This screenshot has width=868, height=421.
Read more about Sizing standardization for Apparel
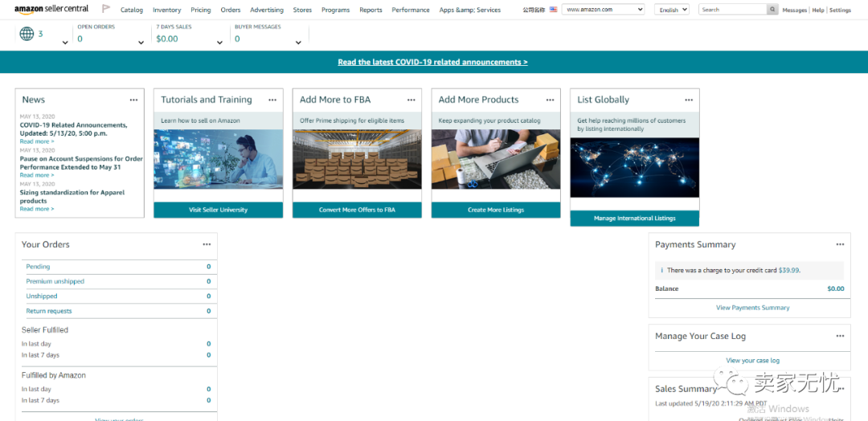click(x=37, y=209)
